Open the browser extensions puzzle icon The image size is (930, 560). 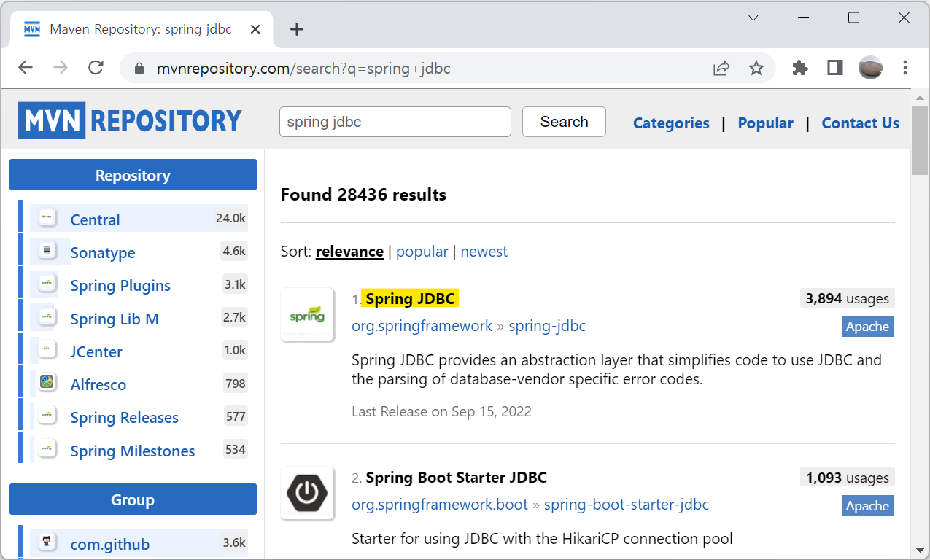click(800, 68)
